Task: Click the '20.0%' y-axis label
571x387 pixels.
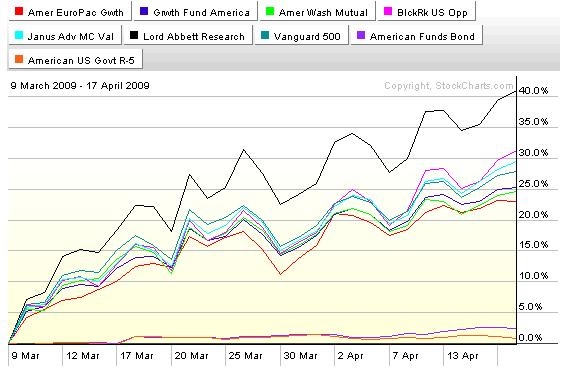Action: pos(533,214)
